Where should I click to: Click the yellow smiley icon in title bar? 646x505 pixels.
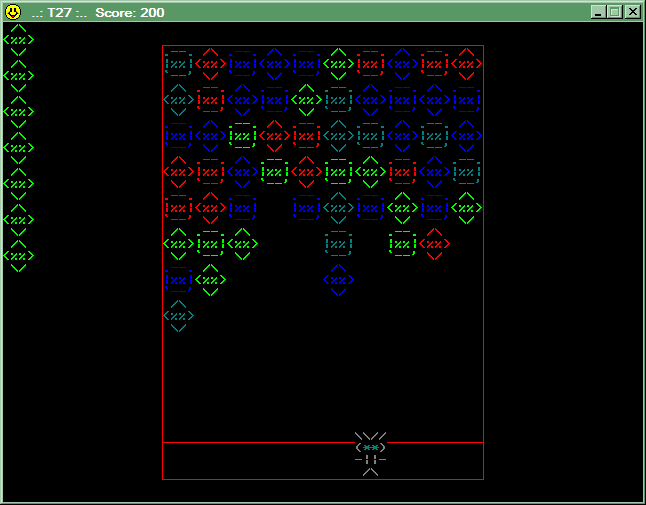(x=13, y=12)
